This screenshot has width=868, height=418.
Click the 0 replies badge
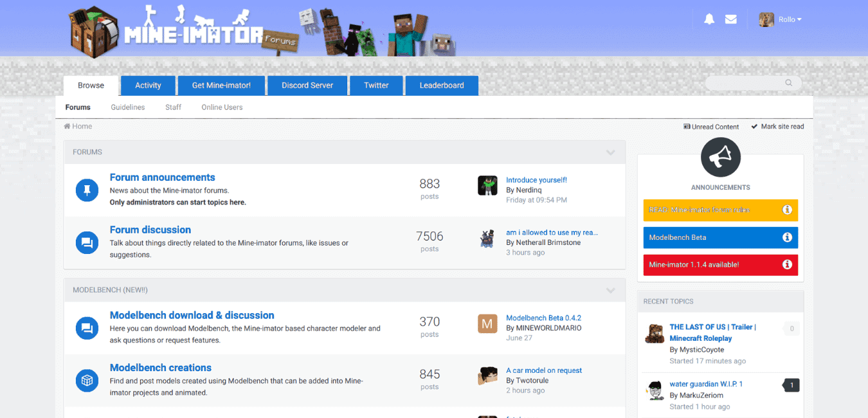791,329
